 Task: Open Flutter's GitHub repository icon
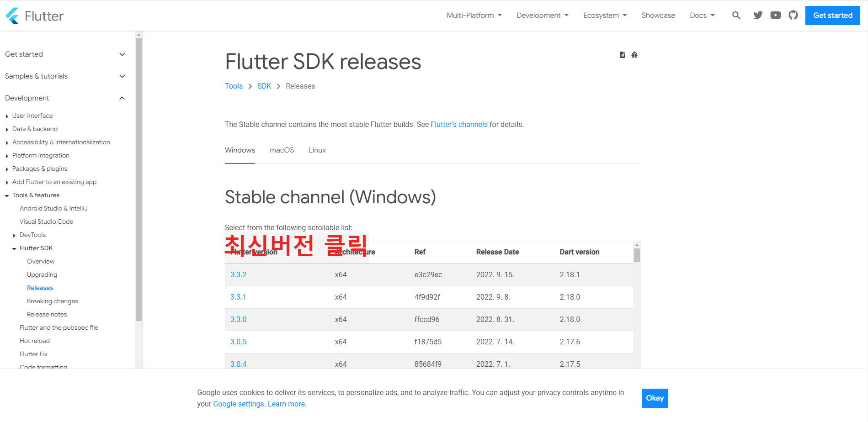click(x=793, y=16)
